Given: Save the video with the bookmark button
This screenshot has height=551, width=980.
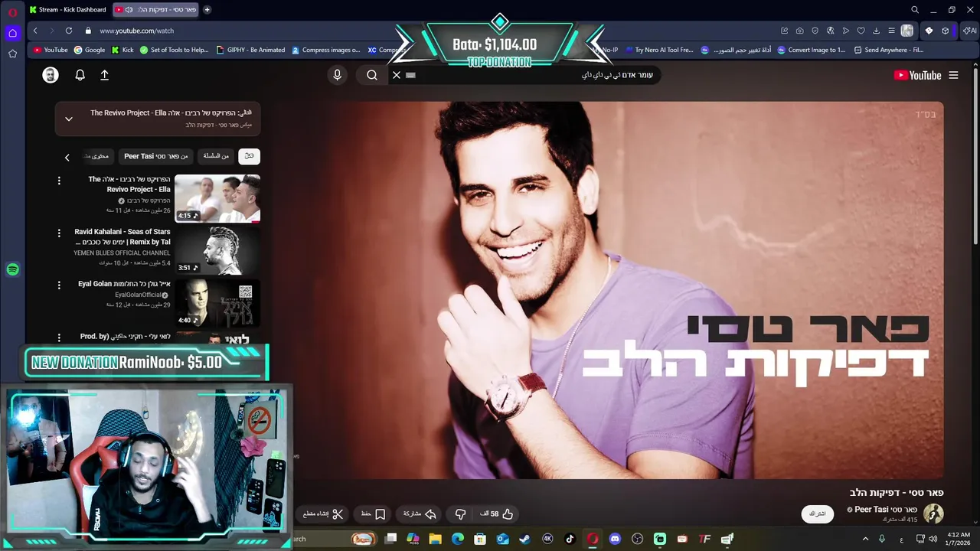Looking at the screenshot, I should tap(374, 514).
